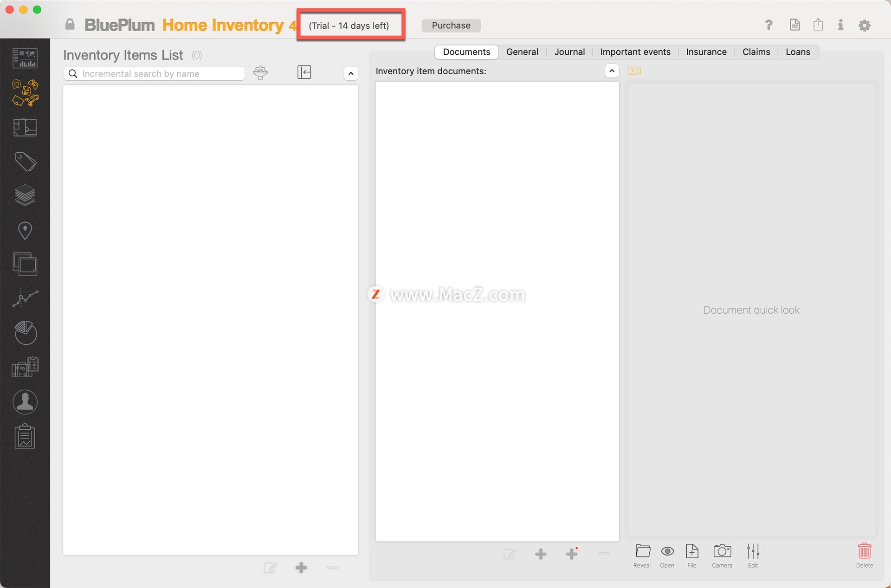Click the orange video help icon
This screenshot has height=588, width=891.
pyautogui.click(x=634, y=71)
